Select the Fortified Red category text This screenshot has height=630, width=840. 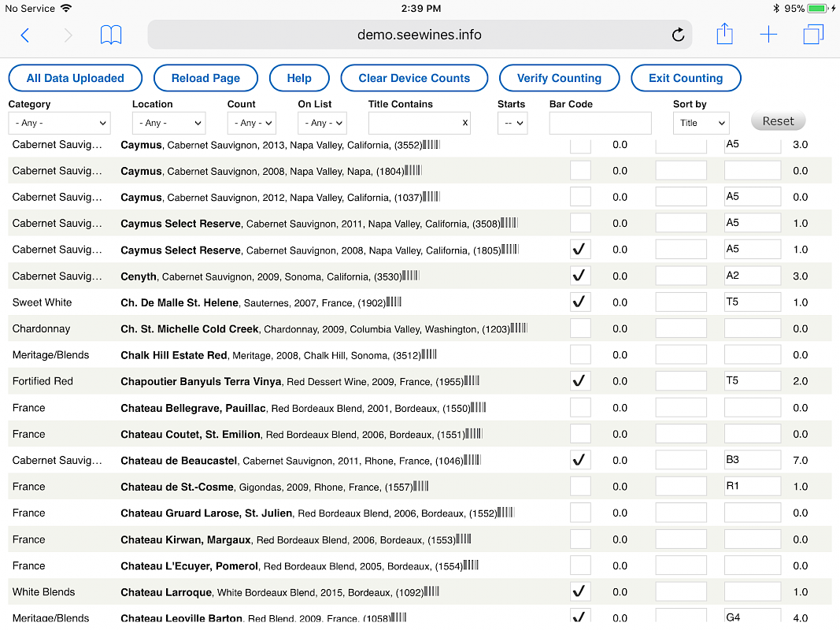[x=43, y=381]
